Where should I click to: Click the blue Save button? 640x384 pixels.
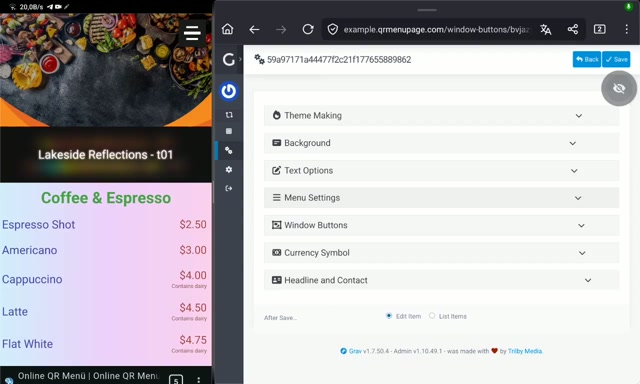(x=616, y=60)
